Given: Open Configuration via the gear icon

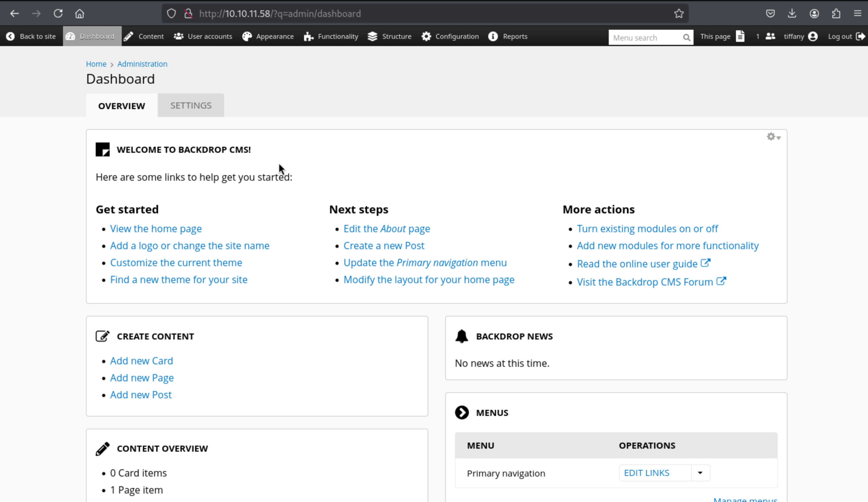Looking at the screenshot, I should 426,36.
